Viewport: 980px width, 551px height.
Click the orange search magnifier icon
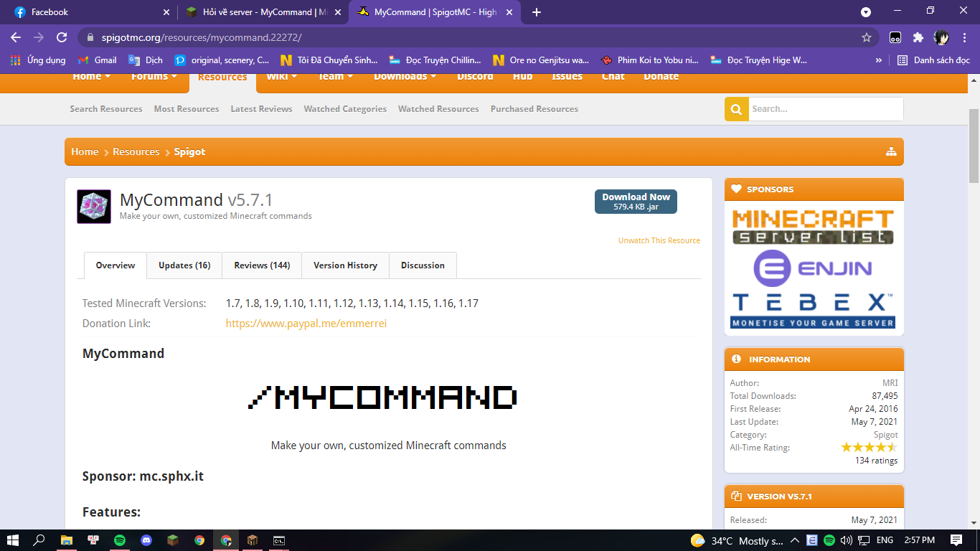(736, 109)
